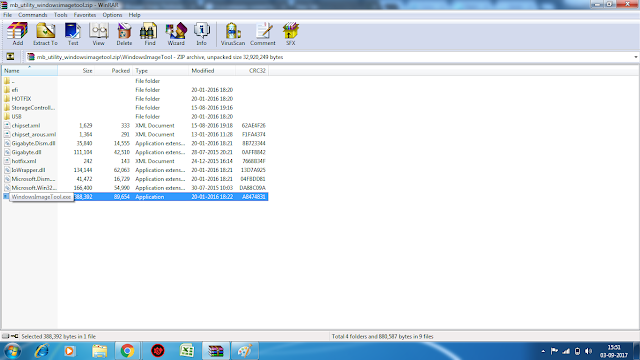Open the File menu
640x360 pixels.
[x=7, y=15]
